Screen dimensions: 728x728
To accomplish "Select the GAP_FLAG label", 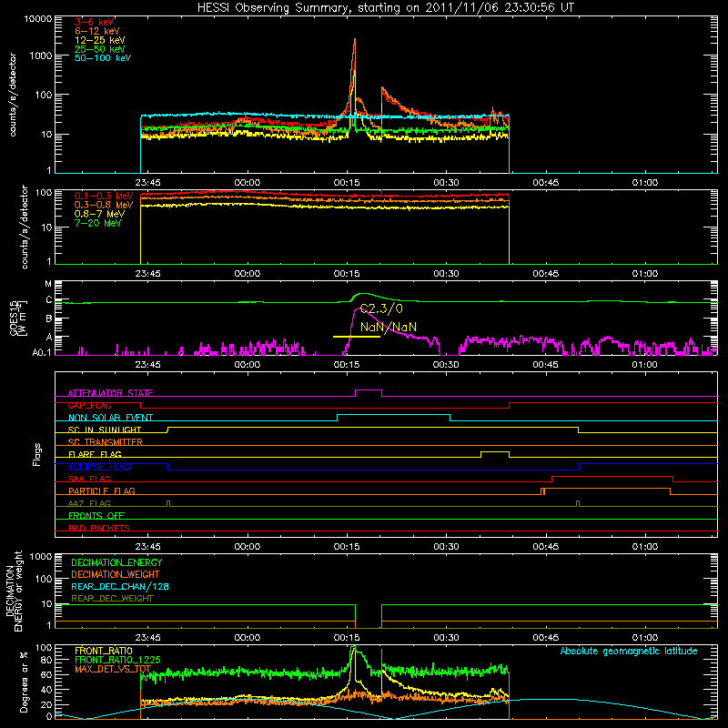I will click(89, 405).
